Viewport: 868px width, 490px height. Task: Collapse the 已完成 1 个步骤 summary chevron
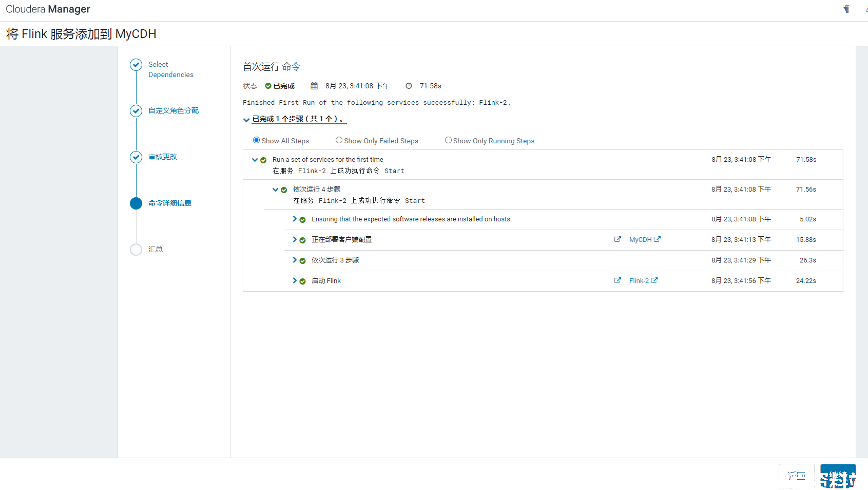point(246,120)
